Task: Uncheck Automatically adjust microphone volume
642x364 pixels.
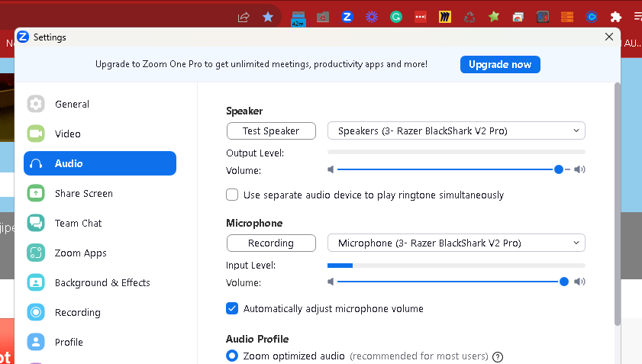Action: tap(232, 308)
